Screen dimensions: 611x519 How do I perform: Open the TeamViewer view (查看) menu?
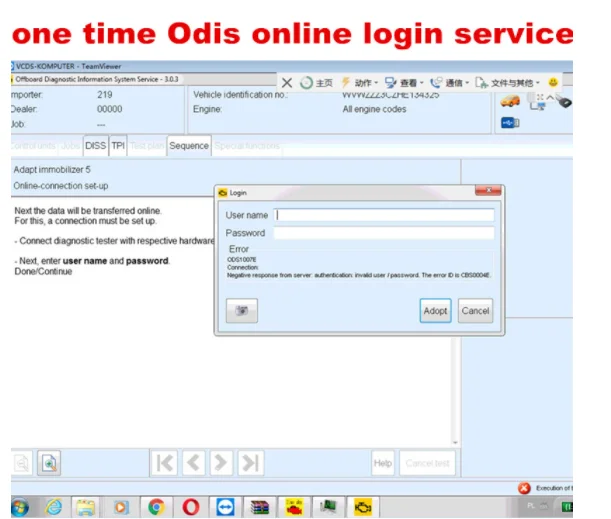click(404, 83)
